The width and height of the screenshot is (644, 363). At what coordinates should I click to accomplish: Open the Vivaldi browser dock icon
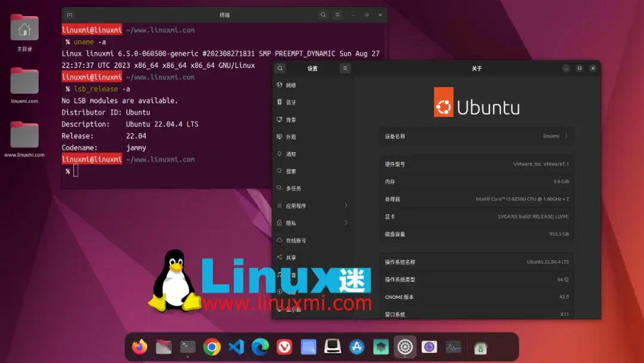284,347
